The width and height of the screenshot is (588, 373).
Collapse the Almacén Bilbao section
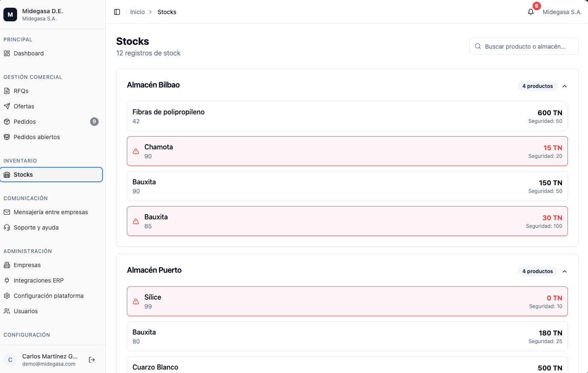pyautogui.click(x=565, y=86)
